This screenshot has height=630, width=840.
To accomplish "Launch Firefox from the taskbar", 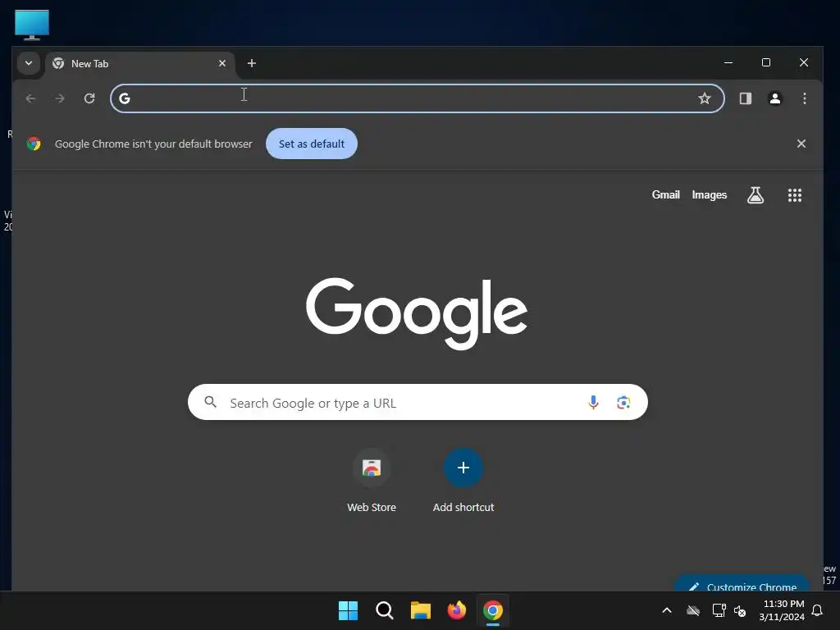I will pyautogui.click(x=456, y=610).
